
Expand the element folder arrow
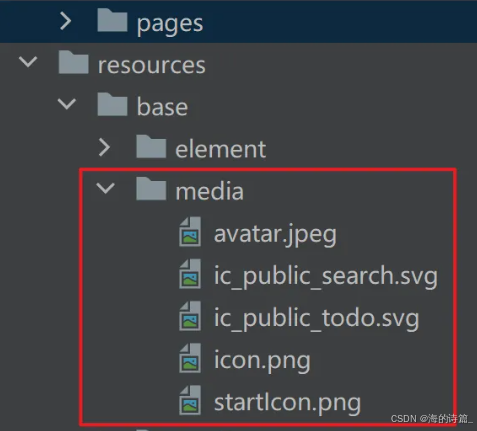104,147
